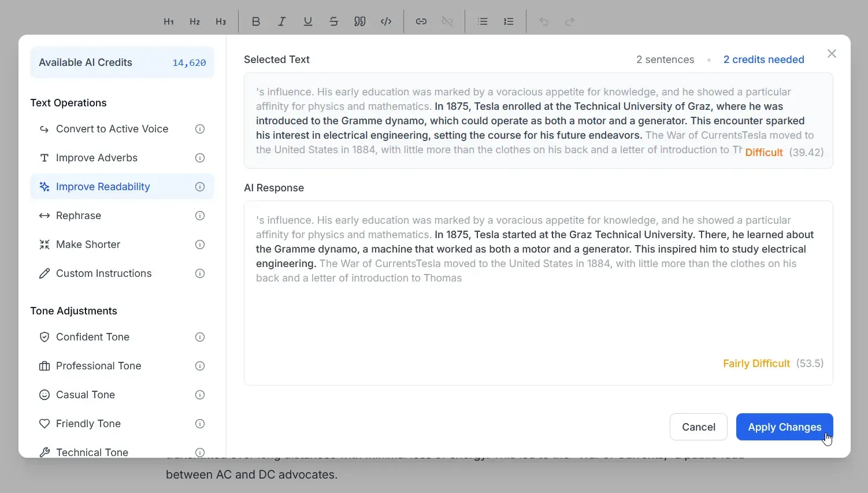Viewport: 868px width, 493px height.
Task: Apply Changes to the document
Action: pos(784,427)
